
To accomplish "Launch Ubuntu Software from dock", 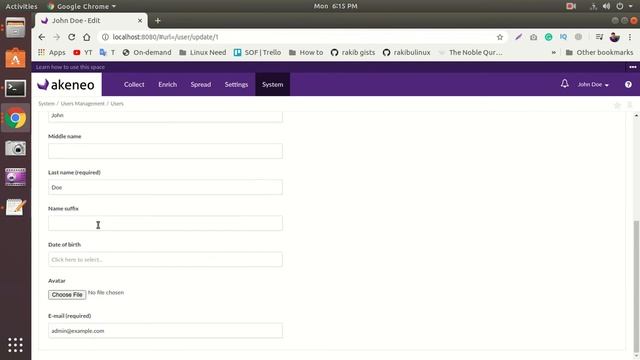I will click(15, 58).
